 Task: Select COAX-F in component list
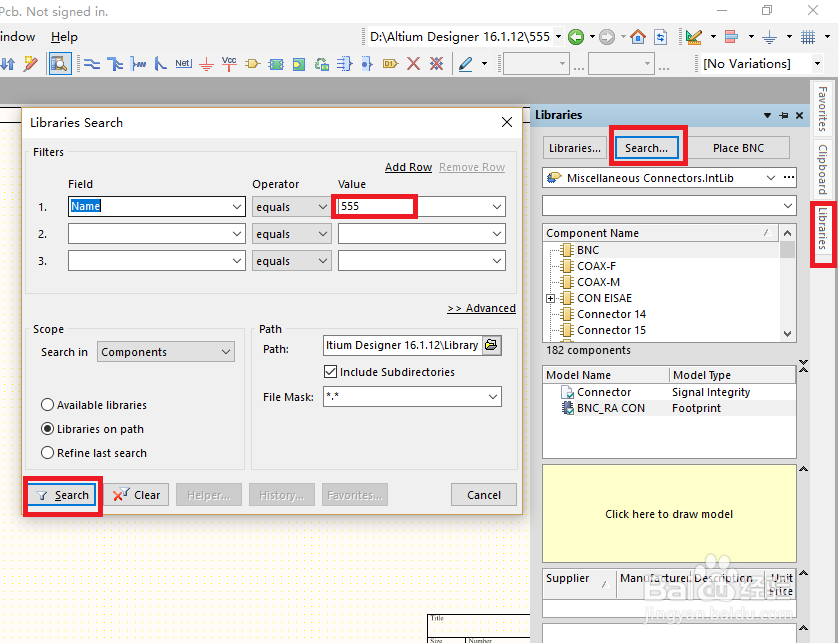[596, 266]
